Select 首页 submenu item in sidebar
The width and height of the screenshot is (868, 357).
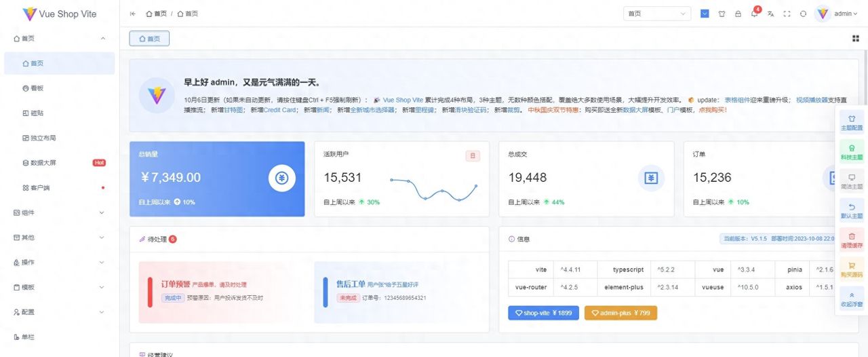click(60, 63)
